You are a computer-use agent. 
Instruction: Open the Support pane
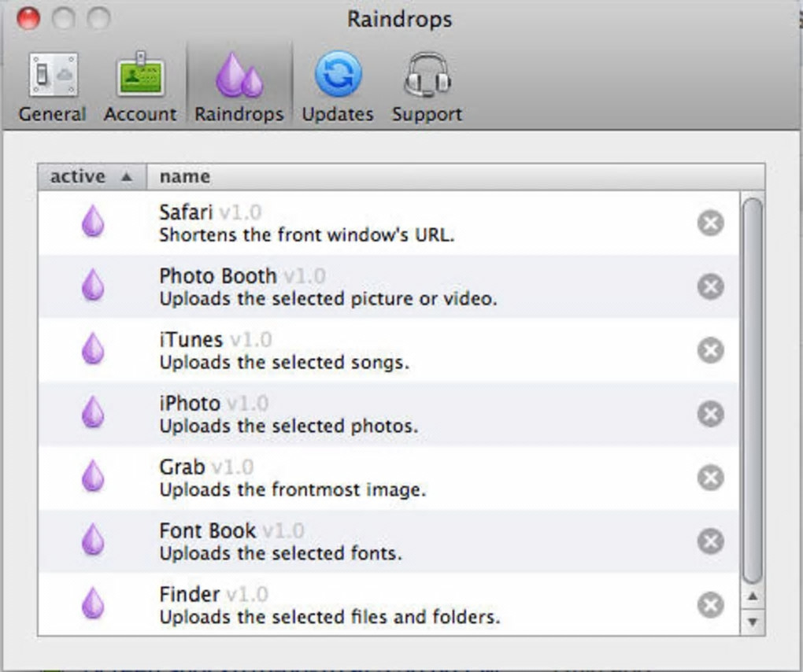click(x=427, y=87)
